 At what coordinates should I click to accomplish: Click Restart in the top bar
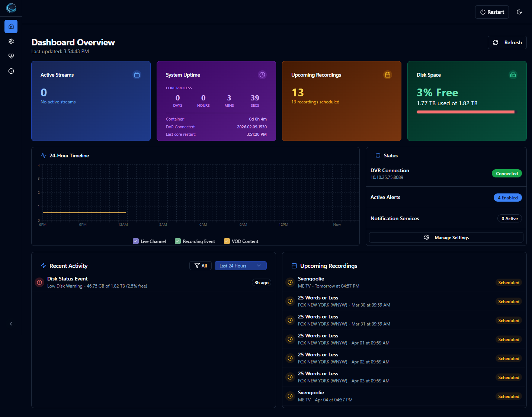point(492,12)
